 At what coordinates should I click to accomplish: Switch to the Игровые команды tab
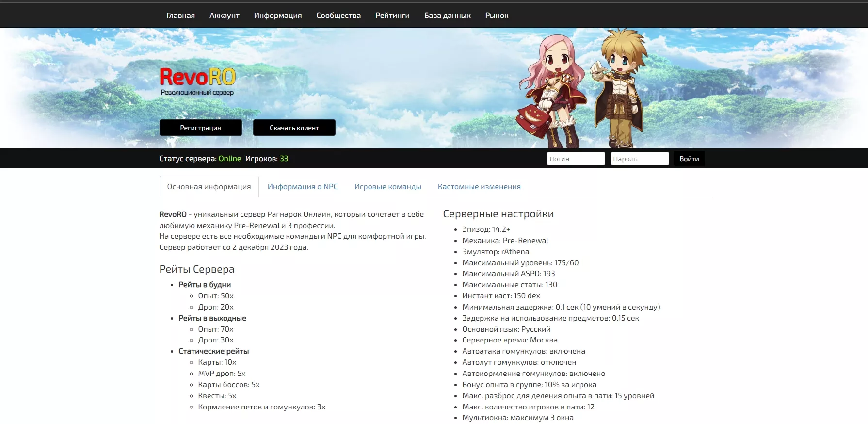387,187
